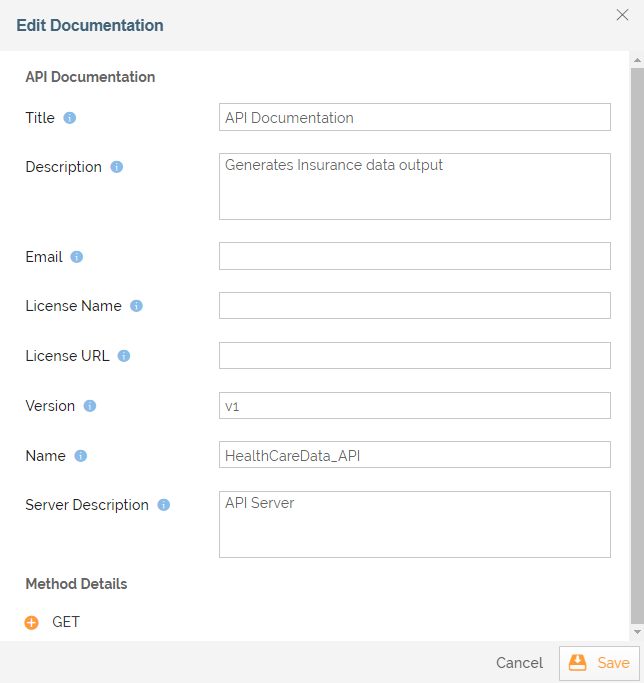Click the Email info icon
This screenshot has width=644, height=683.
(x=77, y=257)
